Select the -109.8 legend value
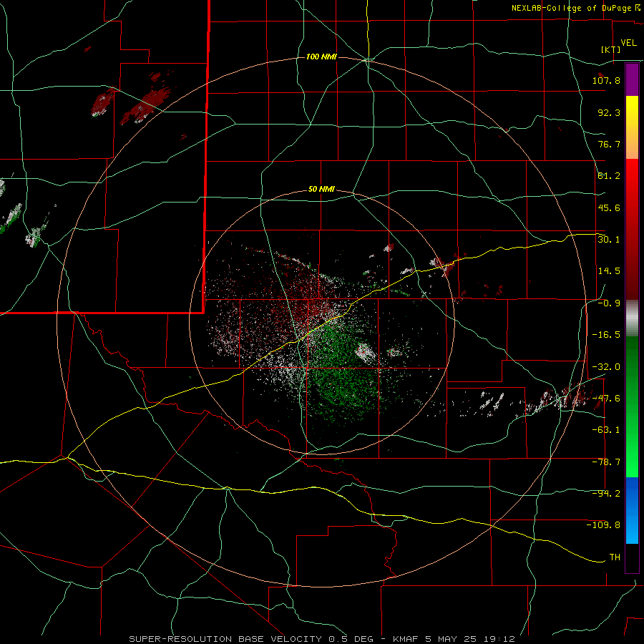 (x=603, y=525)
